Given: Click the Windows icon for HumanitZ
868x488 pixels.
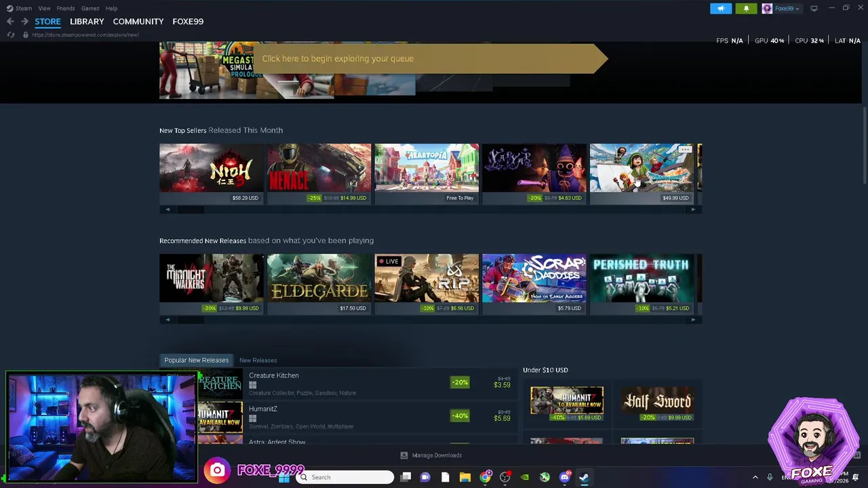Looking at the screenshot, I should [x=252, y=418].
